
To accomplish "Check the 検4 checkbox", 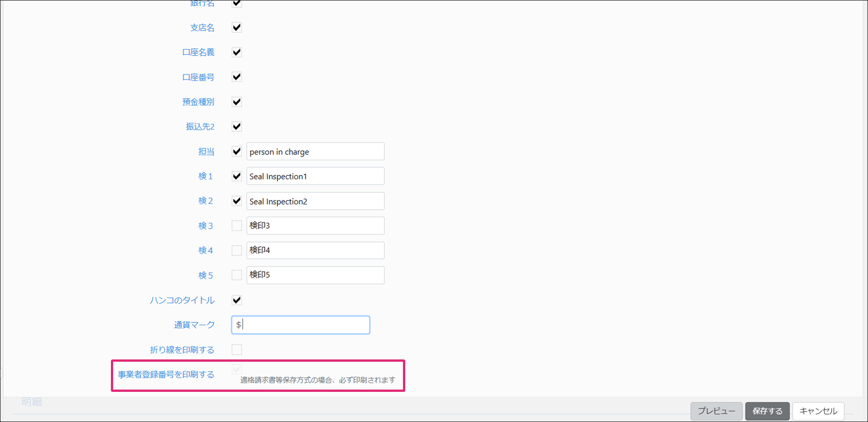I will click(x=236, y=250).
